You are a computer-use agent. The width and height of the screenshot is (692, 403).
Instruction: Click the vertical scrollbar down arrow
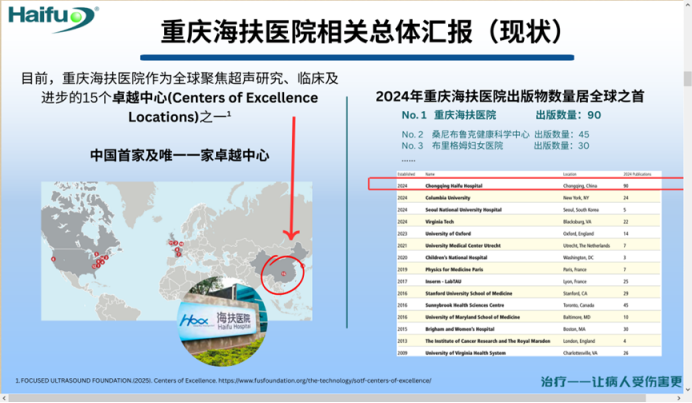(688, 389)
